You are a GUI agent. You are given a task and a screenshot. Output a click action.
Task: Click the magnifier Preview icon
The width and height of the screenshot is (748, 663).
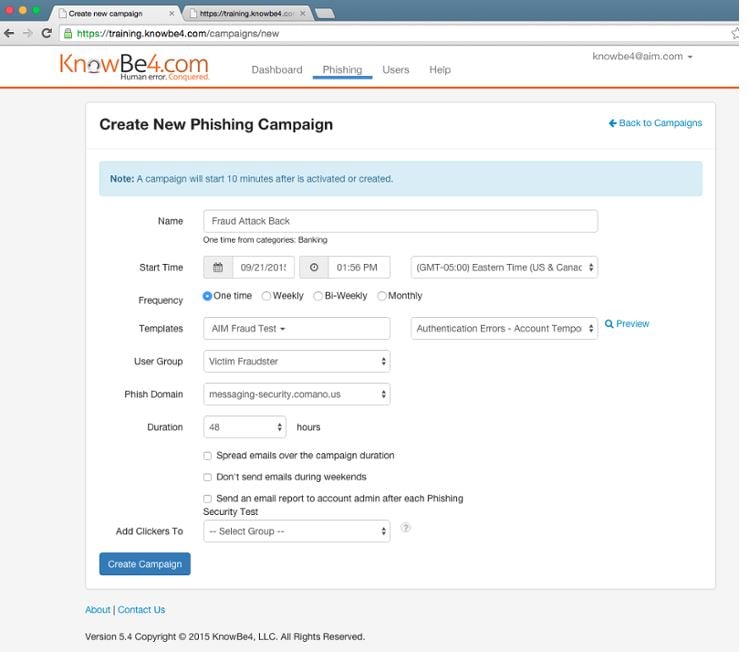pyautogui.click(x=609, y=324)
